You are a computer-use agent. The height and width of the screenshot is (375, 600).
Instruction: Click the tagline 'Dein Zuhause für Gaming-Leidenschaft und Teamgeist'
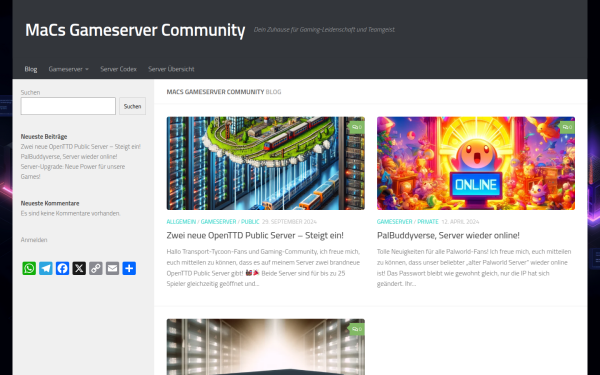point(324,29)
